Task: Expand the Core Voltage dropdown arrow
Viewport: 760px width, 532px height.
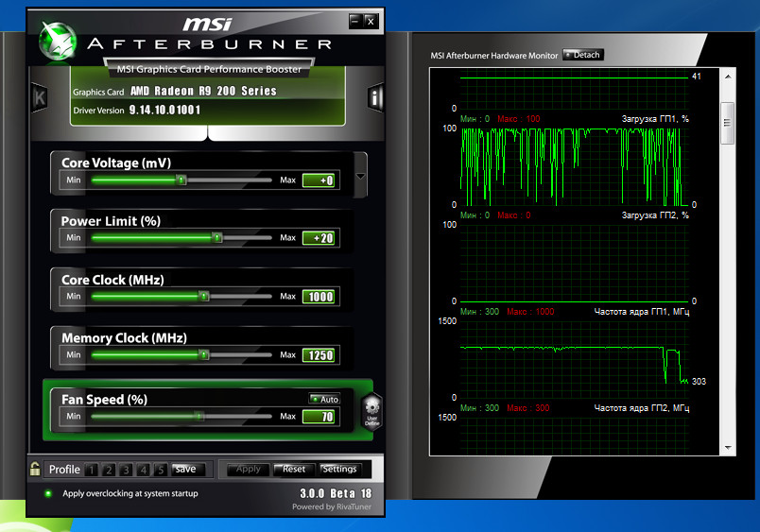Action: point(360,176)
